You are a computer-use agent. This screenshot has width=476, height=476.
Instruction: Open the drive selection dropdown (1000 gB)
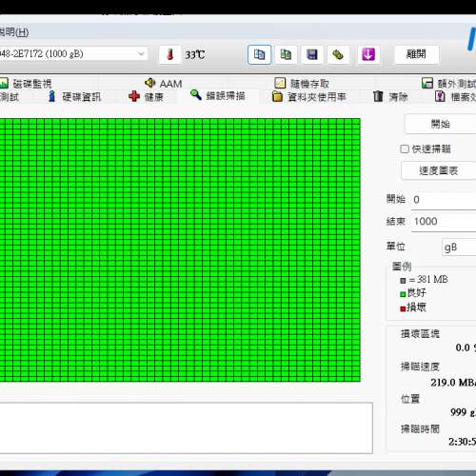coord(73,54)
